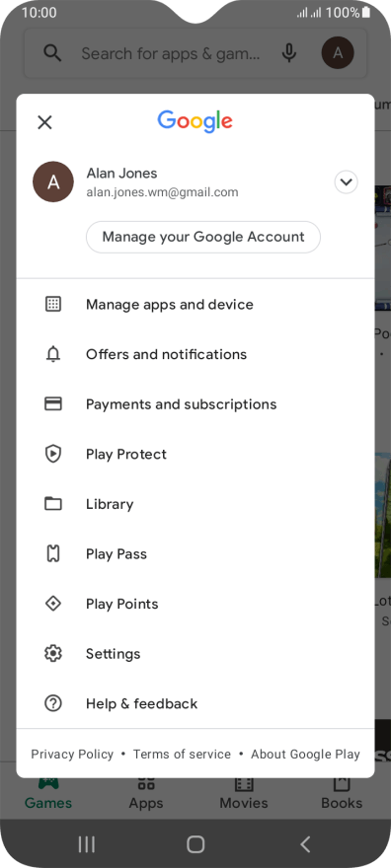Select the Play Points diamond icon

[x=53, y=604]
